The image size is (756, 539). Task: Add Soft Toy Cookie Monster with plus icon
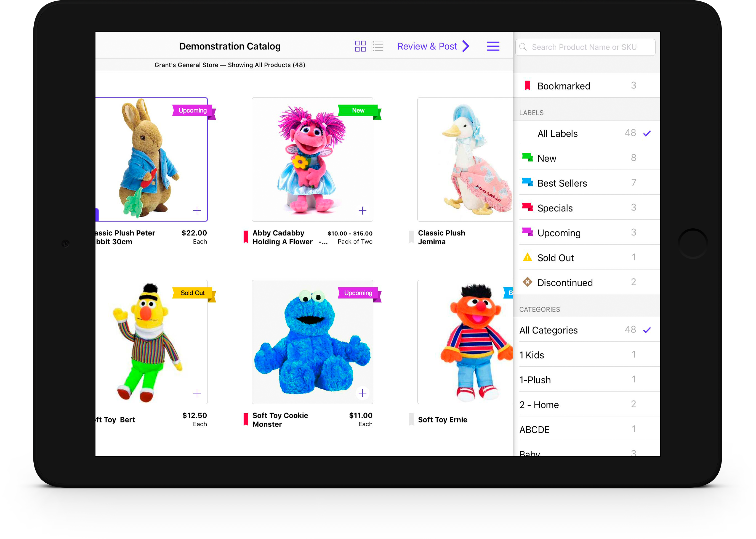[363, 393]
